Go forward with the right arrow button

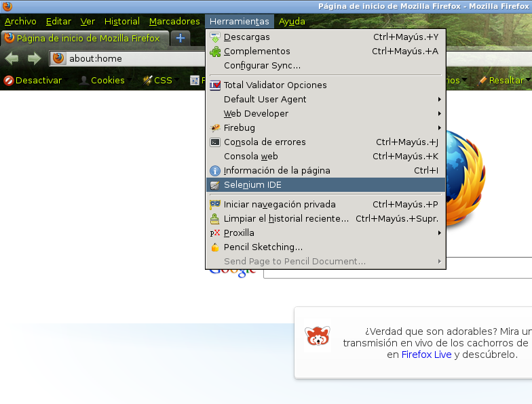pyautogui.click(x=34, y=58)
